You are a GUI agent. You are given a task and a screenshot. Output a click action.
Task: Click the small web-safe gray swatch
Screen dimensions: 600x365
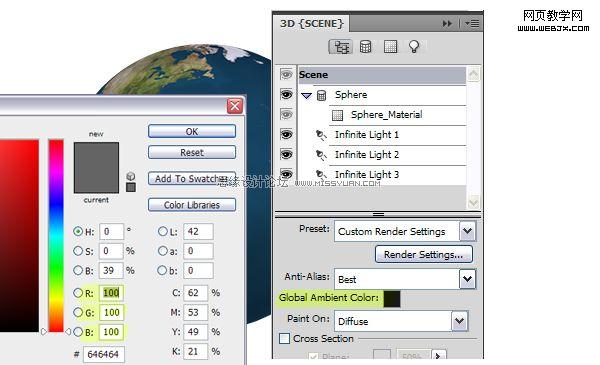131,187
